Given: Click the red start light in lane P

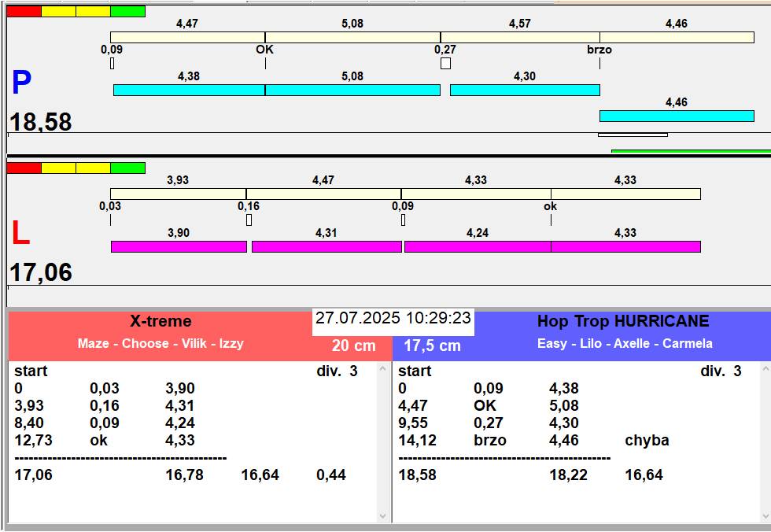Looking at the screenshot, I should pyautogui.click(x=24, y=12).
